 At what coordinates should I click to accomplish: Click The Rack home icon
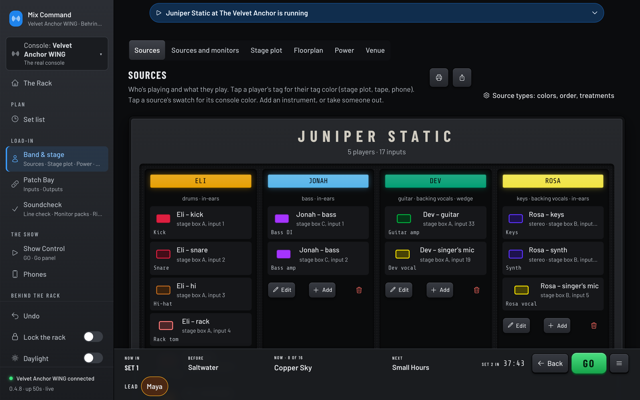15,83
